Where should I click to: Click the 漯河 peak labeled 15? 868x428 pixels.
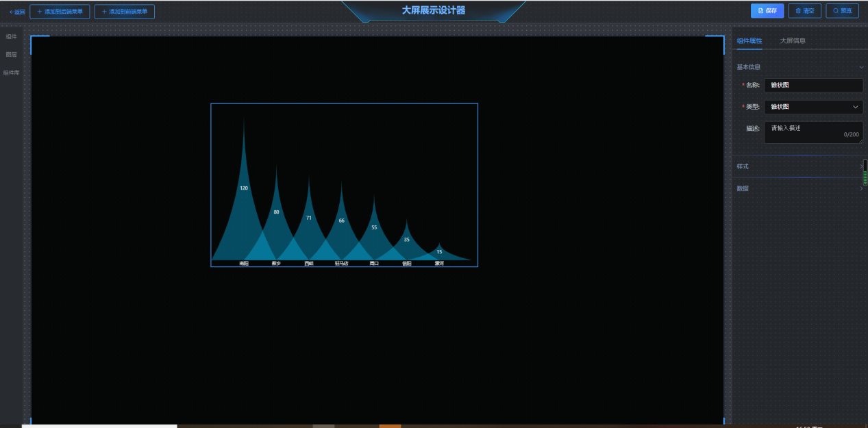[x=439, y=252]
